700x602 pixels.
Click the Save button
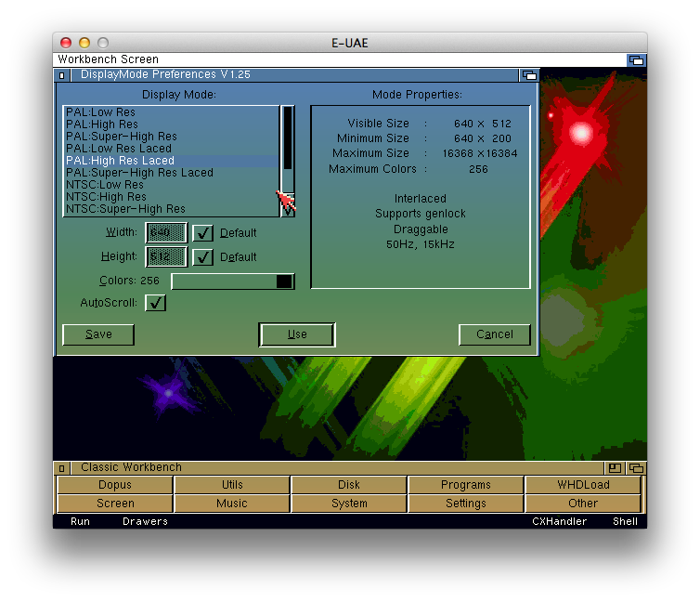(98, 334)
